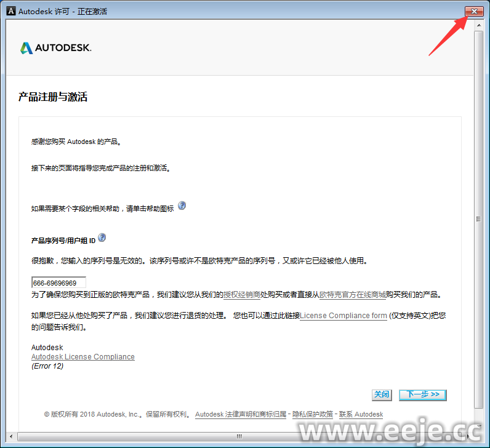This screenshot has width=490, height=448.
Task: Open Autodesk 法律声明和商标归属 footer link
Action: coord(241,415)
